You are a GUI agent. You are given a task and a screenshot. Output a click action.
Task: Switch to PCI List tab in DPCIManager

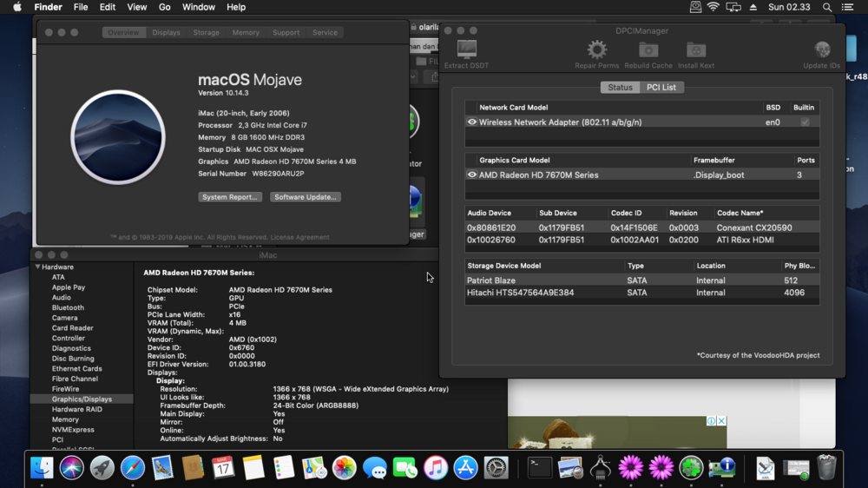point(661,88)
